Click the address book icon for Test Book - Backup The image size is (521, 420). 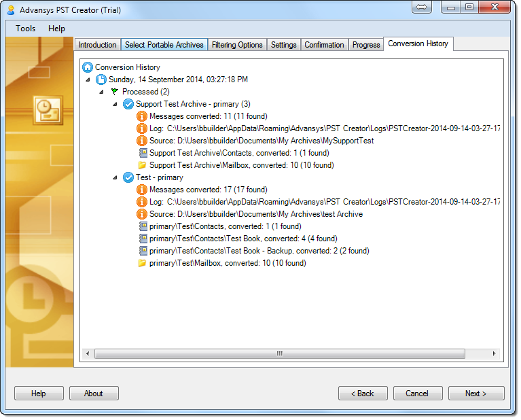(x=143, y=251)
